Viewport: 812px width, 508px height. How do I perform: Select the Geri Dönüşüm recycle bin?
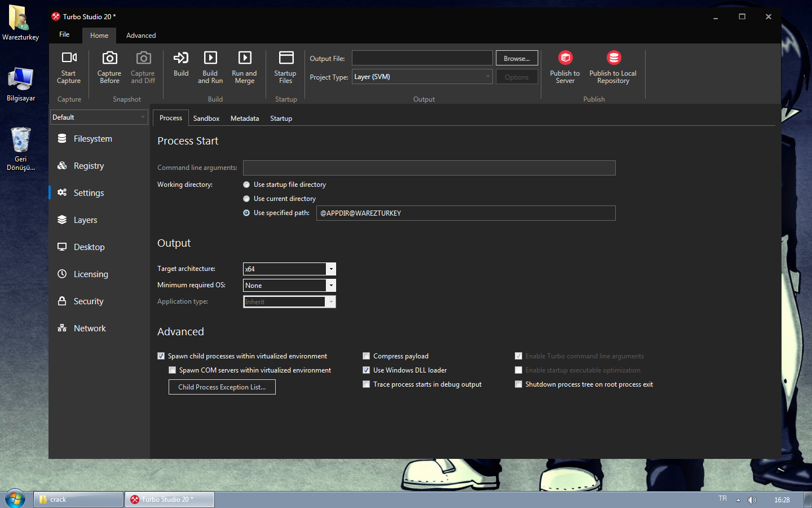20,148
